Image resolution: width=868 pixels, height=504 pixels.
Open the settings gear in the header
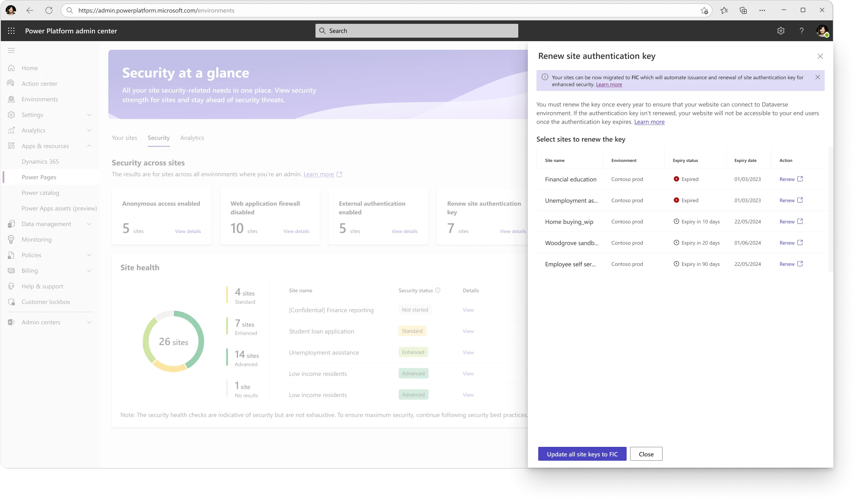tap(780, 31)
